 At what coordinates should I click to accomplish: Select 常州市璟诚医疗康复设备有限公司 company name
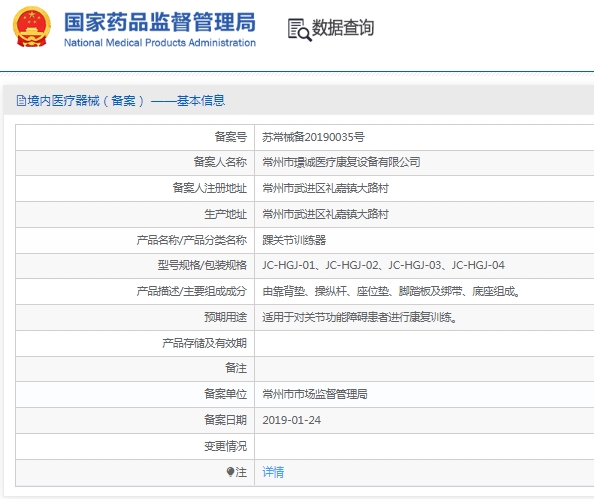341,162
